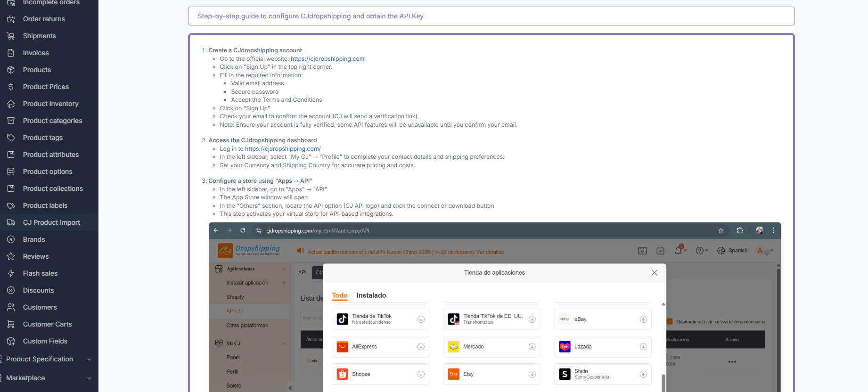The image size is (868, 392).
Task: Follow the 'Log in to' cjdropshipping.com/ link
Action: point(283,149)
